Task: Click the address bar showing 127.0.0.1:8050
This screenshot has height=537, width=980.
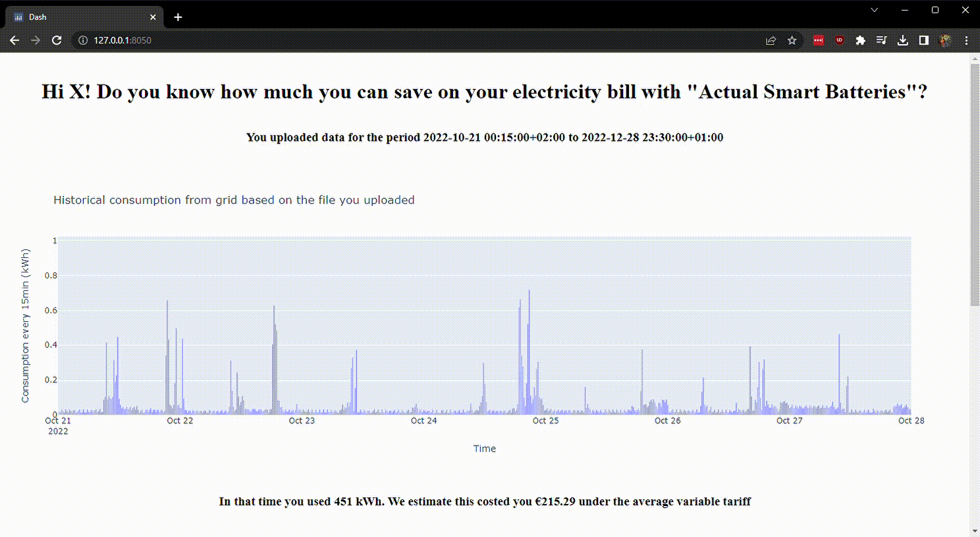Action: pos(395,40)
